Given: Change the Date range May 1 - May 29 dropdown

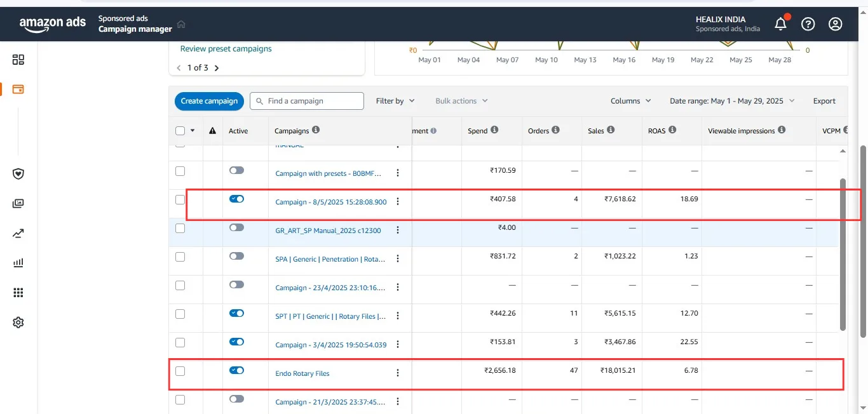Looking at the screenshot, I should [x=733, y=101].
